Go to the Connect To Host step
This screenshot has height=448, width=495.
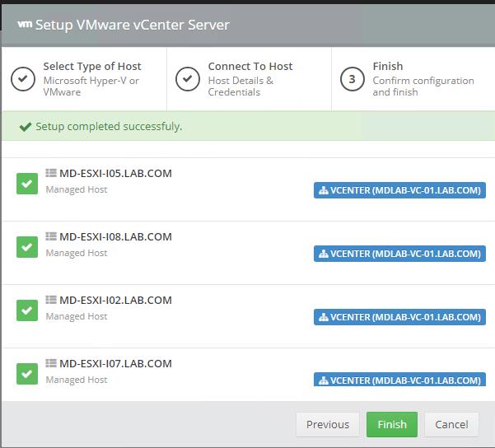tap(249, 79)
